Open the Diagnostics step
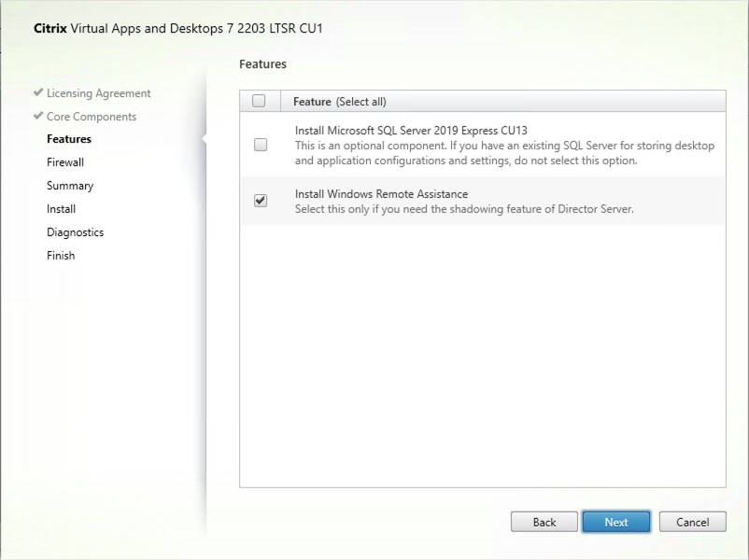Viewport: 749px width, 560px height. pos(75,231)
